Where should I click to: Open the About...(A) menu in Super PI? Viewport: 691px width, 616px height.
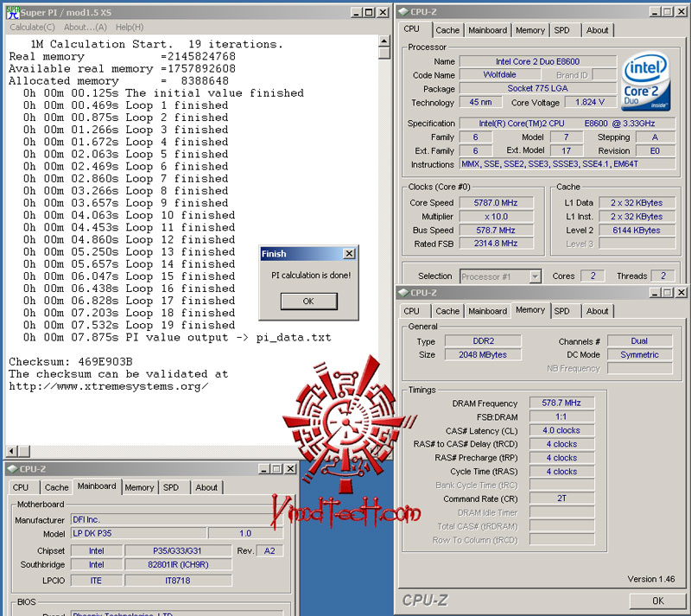tap(85, 28)
